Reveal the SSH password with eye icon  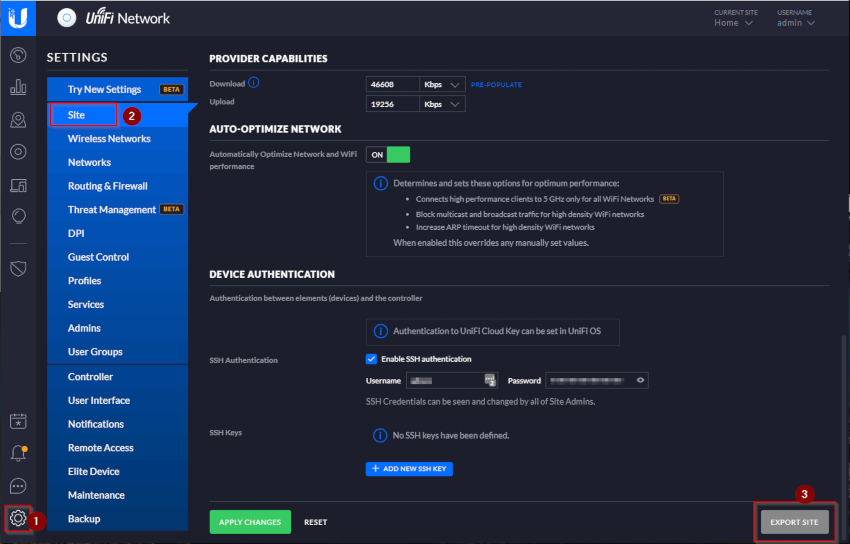click(x=640, y=380)
